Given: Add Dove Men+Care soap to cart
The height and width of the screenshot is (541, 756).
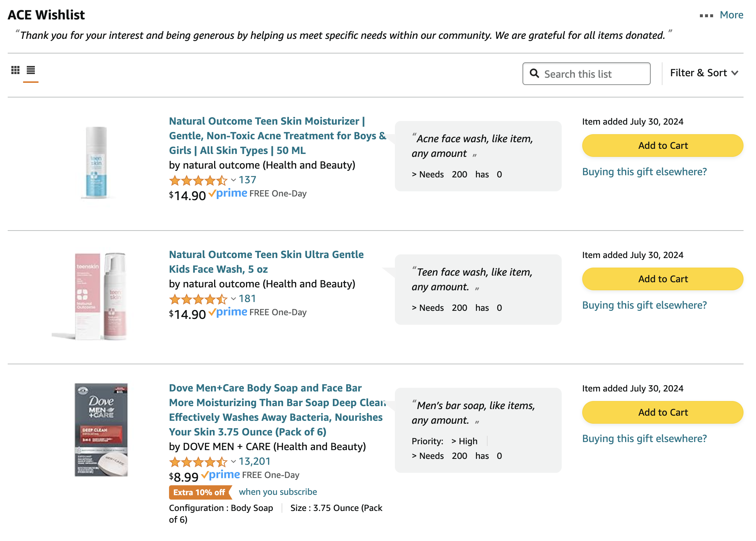Looking at the screenshot, I should click(x=663, y=412).
